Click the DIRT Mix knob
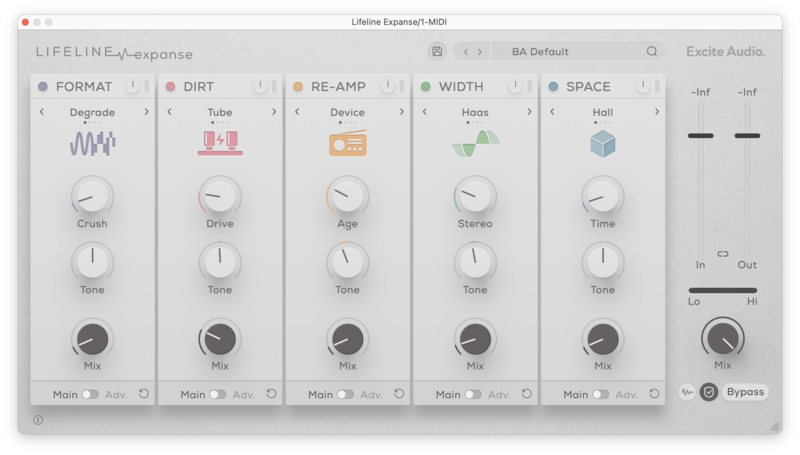 pyautogui.click(x=220, y=339)
